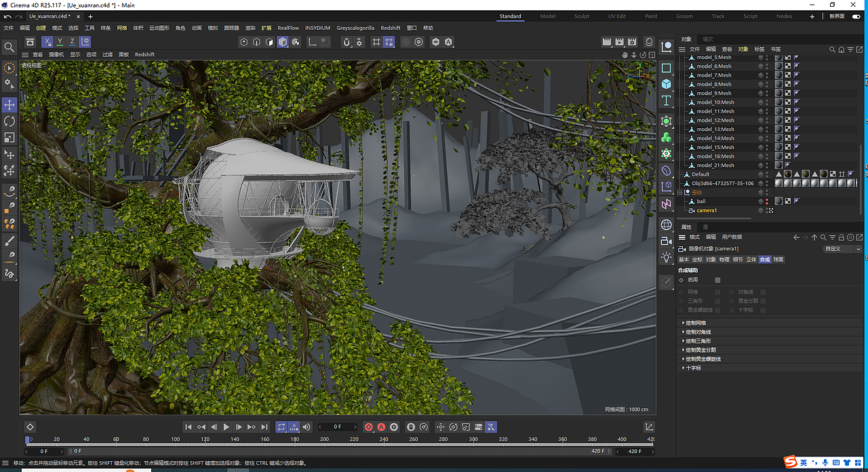The width and height of the screenshot is (868, 472).
Task: Click the pink deformer bend icon
Action: click(667, 204)
